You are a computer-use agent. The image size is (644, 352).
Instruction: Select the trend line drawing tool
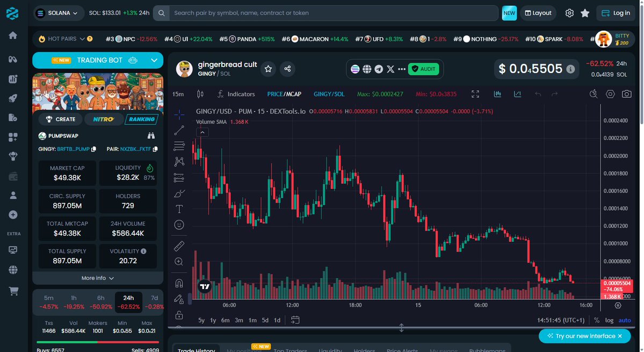(179, 131)
